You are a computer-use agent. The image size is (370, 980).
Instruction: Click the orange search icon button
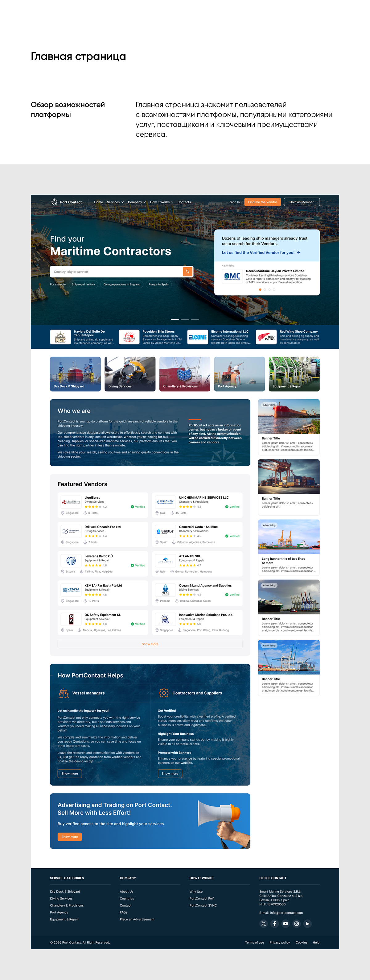187,272
